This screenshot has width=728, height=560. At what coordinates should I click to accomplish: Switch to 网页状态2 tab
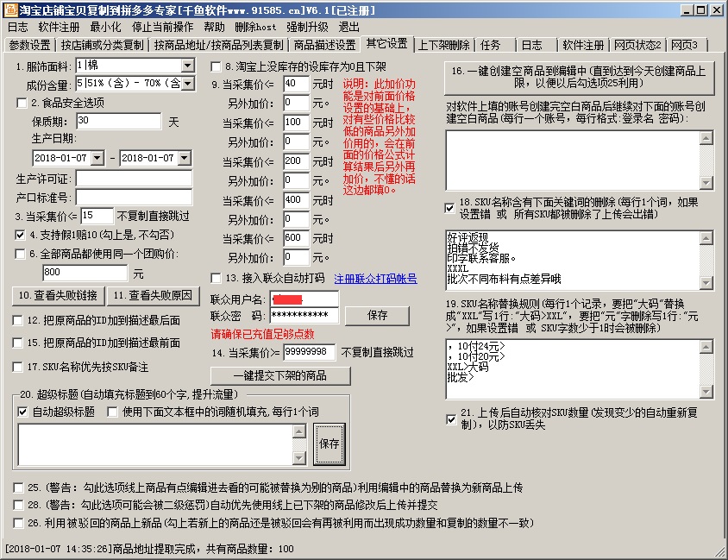[x=637, y=45]
